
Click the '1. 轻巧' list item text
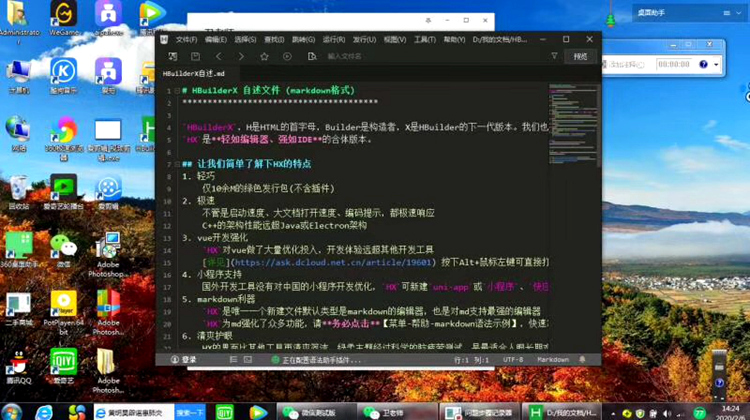coord(199,176)
